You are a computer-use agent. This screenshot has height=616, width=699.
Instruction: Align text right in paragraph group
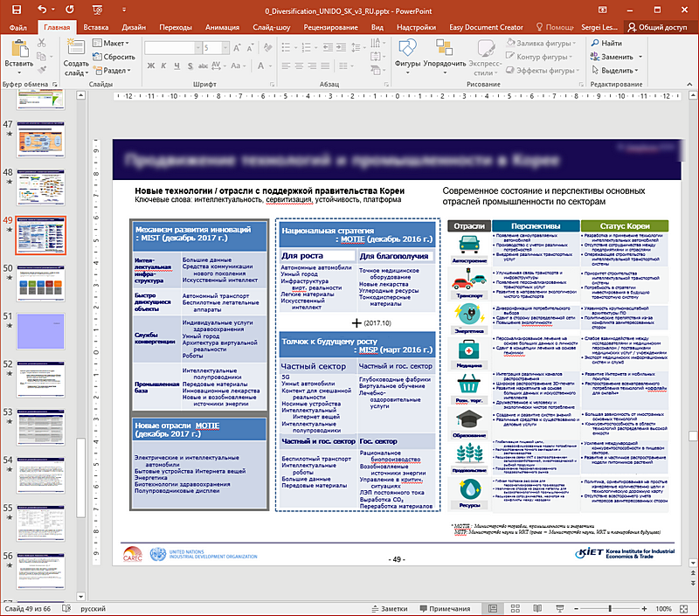coord(312,66)
